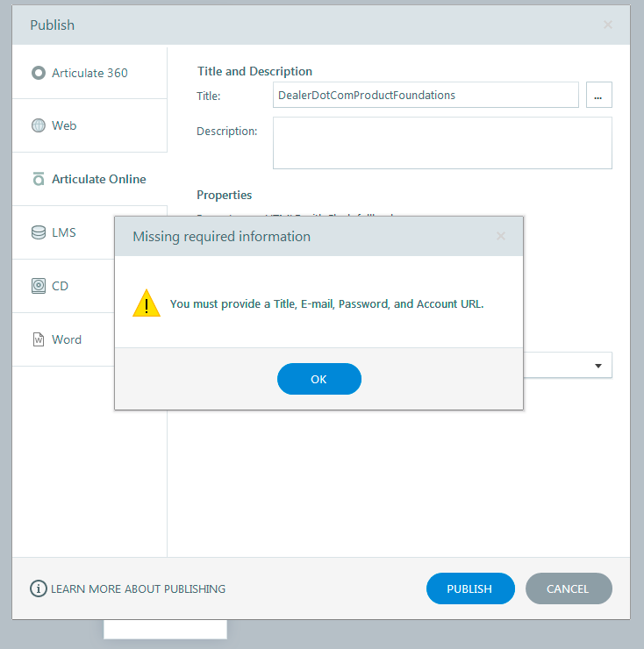Close the Publish window with X
The image size is (644, 649).
[x=608, y=25]
